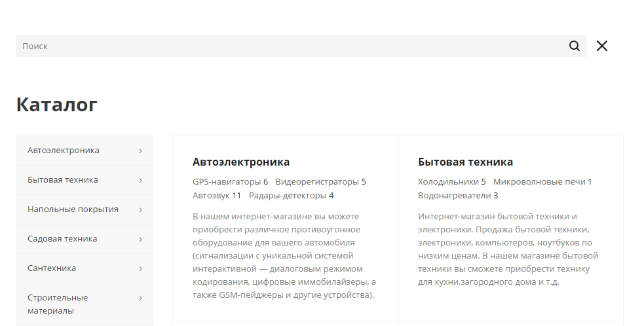644x326 pixels.
Task: Go to GPS-навигаторы subcategory
Action: (227, 181)
